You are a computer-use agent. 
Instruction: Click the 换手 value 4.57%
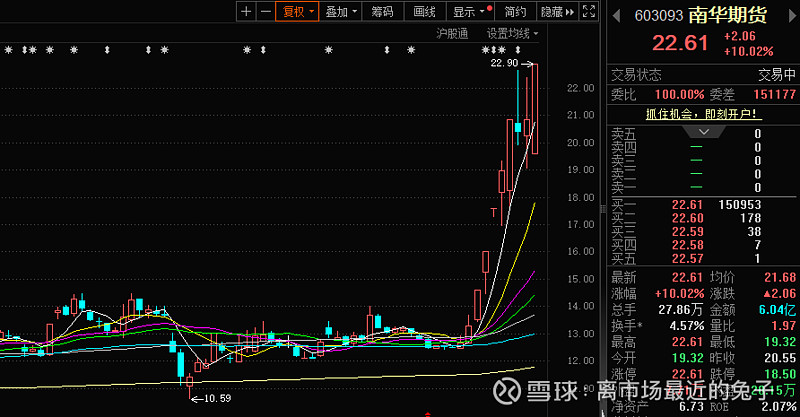687,326
